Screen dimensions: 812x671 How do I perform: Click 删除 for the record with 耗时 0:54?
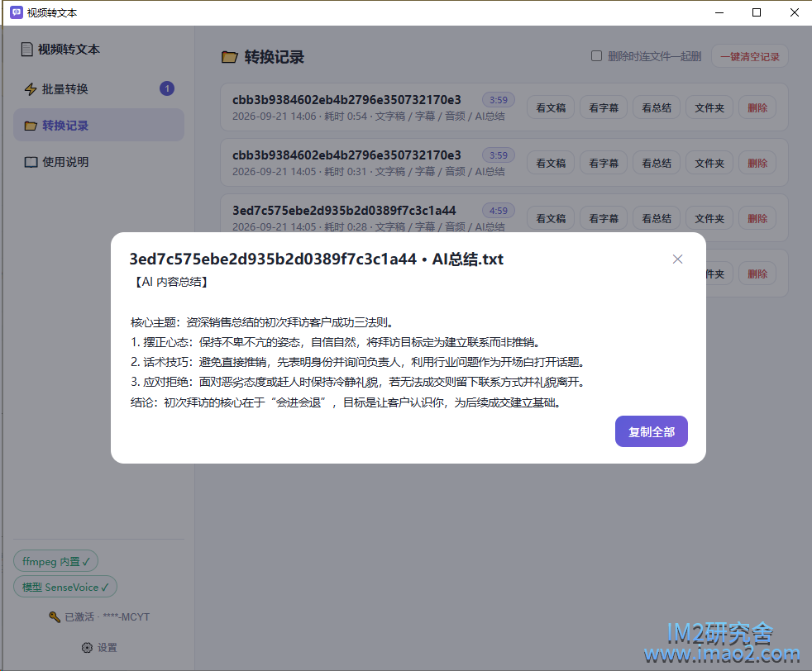(x=757, y=107)
